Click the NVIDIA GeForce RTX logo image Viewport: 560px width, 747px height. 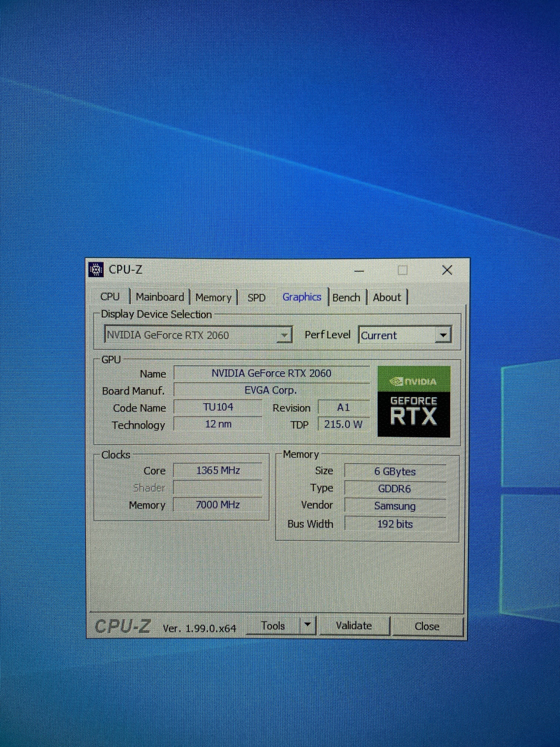(x=414, y=401)
